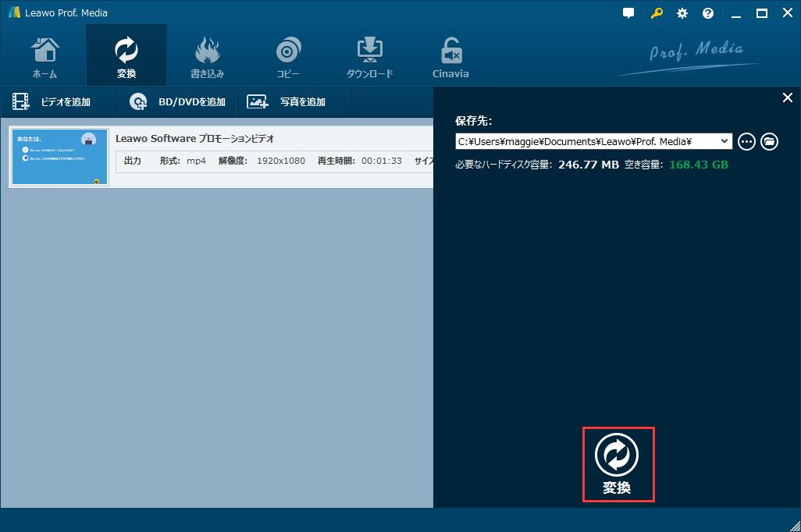This screenshot has width=801, height=532.
Task: Open the Cinavia module icon
Action: click(450, 55)
